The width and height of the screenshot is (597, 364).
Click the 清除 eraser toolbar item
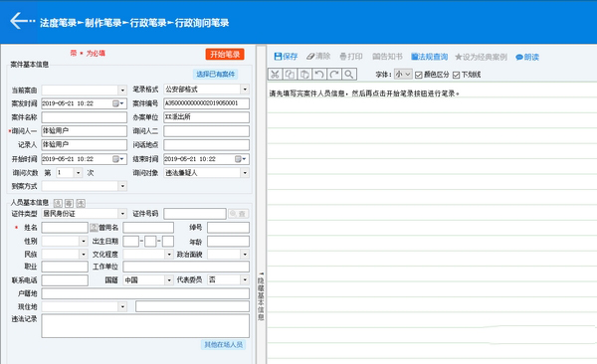318,57
